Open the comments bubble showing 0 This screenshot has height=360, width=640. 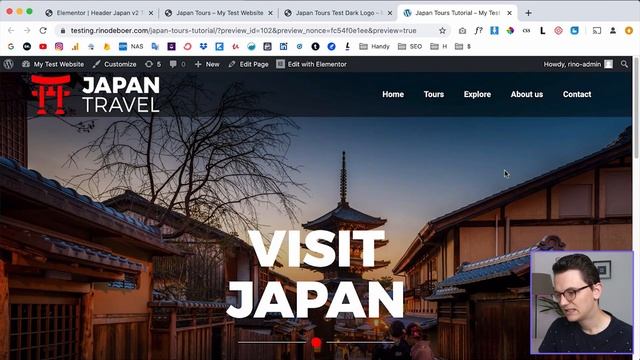click(178, 64)
